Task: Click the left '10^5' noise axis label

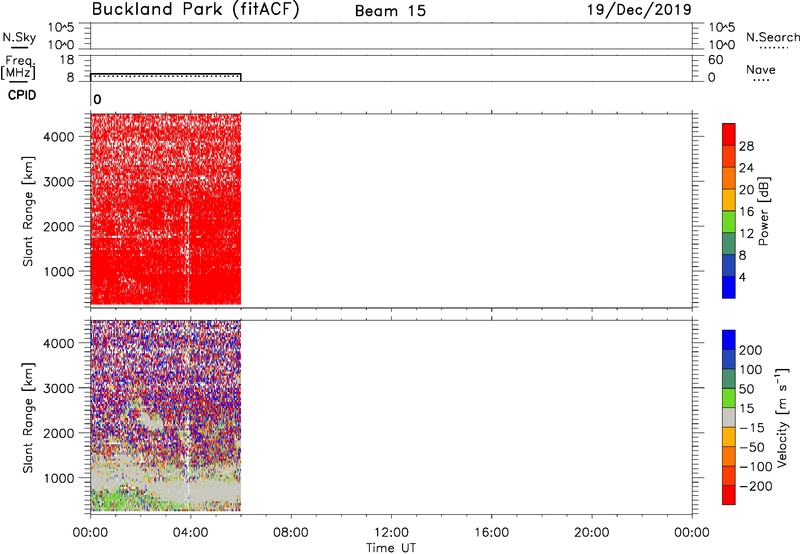Action: 61,28
